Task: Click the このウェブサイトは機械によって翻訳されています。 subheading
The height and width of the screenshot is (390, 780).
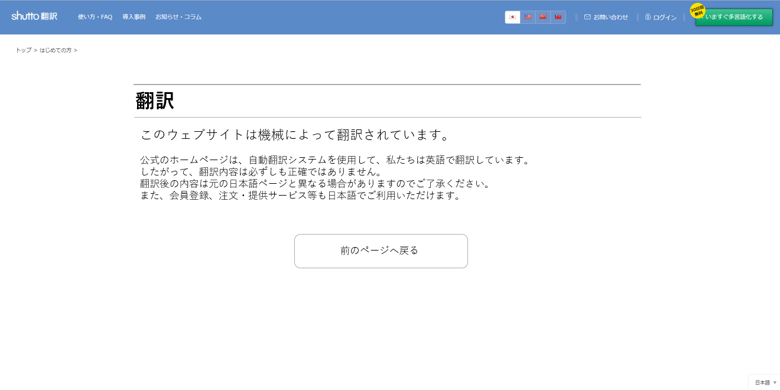Action: [295, 135]
